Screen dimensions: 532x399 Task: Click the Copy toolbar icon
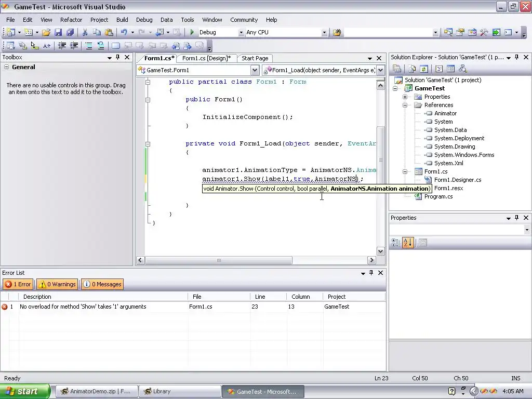click(x=97, y=32)
